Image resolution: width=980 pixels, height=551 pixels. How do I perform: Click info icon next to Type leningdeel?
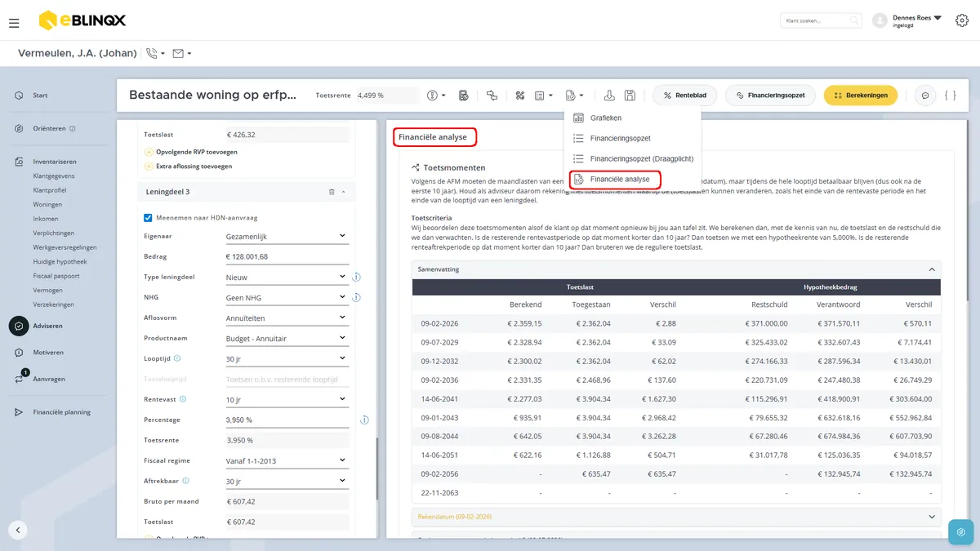click(357, 278)
